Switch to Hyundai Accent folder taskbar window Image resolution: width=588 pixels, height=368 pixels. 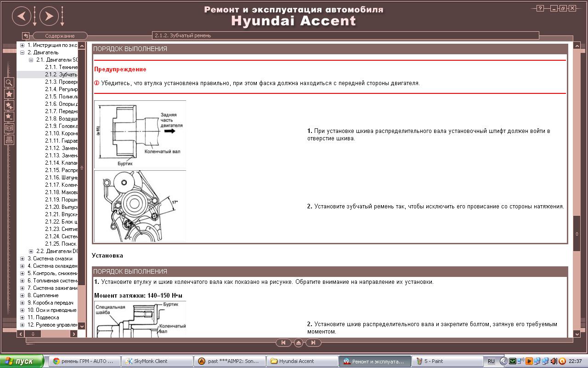pyautogui.click(x=303, y=361)
